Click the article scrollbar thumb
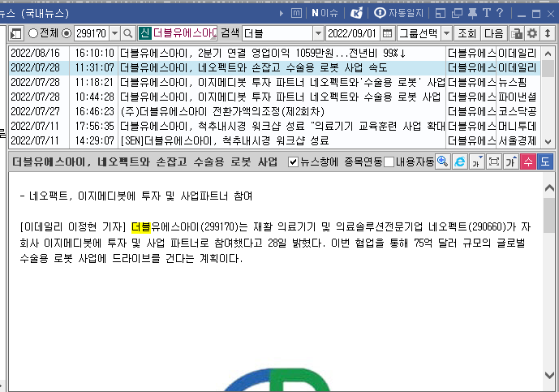 [x=549, y=215]
